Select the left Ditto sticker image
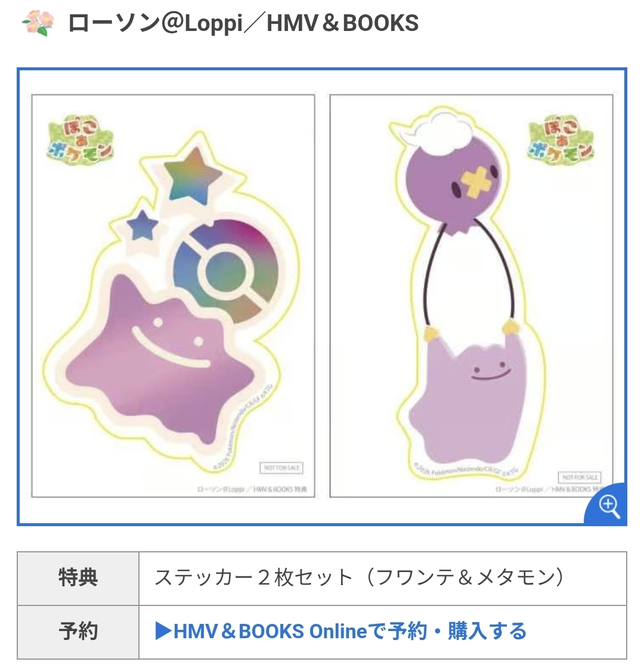644x668 pixels. tap(174, 296)
